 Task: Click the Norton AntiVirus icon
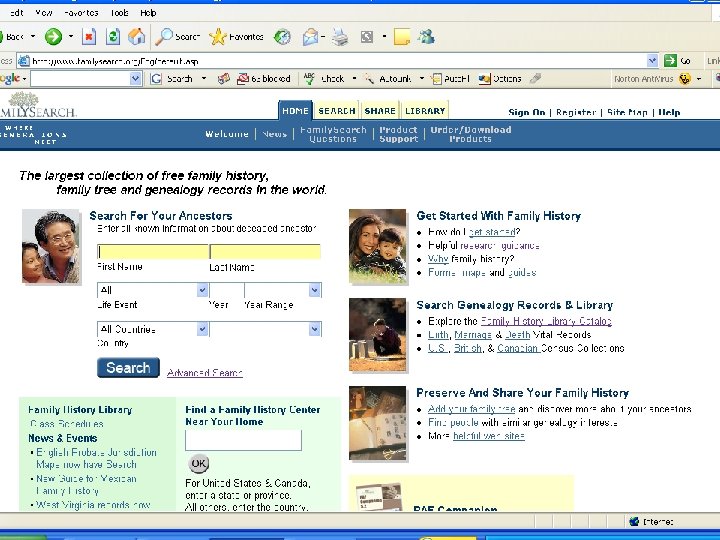(685, 79)
